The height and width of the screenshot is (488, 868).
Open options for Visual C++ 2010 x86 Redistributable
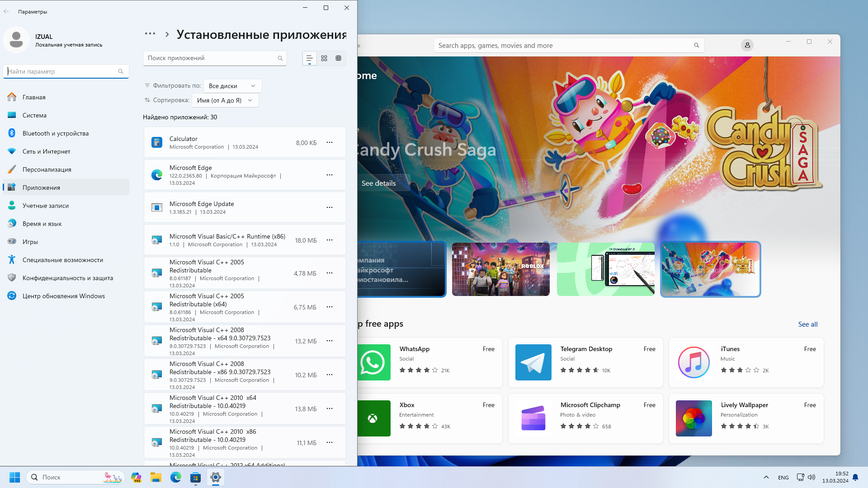click(330, 442)
